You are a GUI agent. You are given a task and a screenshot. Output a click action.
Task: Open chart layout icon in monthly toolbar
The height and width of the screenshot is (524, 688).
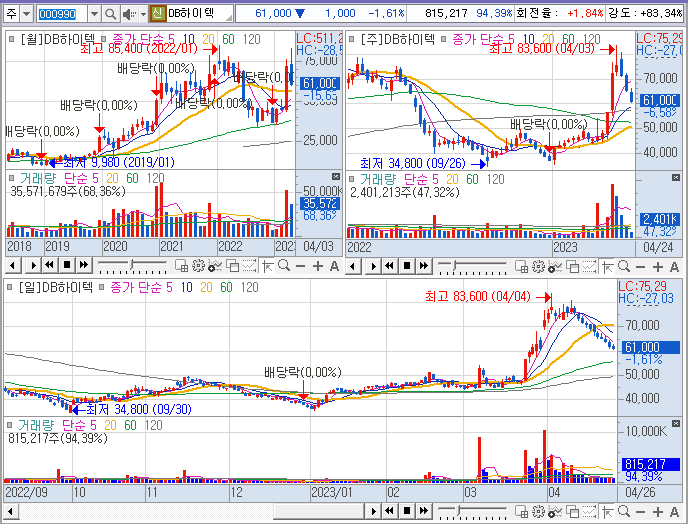coord(181,266)
